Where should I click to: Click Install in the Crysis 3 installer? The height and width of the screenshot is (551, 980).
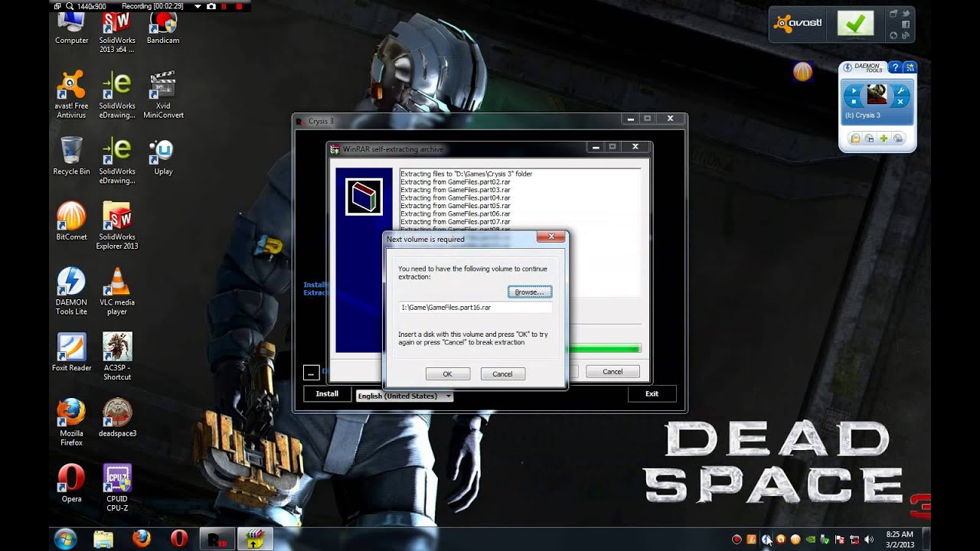click(x=327, y=393)
